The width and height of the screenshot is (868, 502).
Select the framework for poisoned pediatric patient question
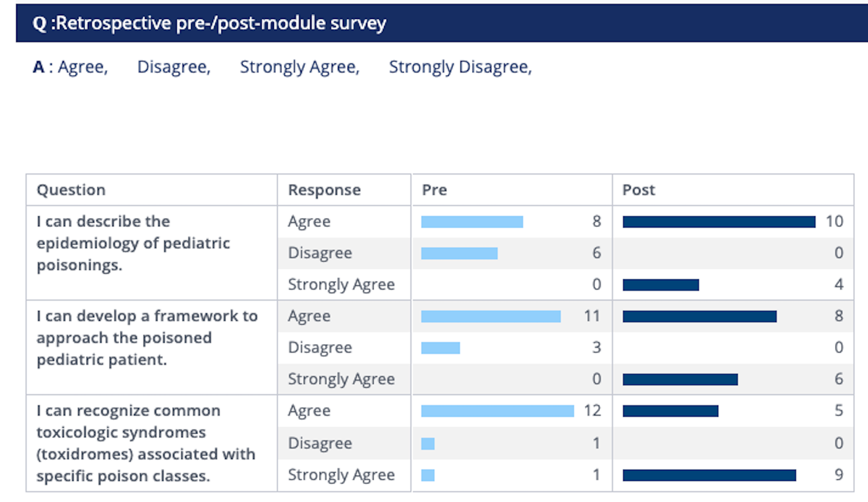[146, 337]
